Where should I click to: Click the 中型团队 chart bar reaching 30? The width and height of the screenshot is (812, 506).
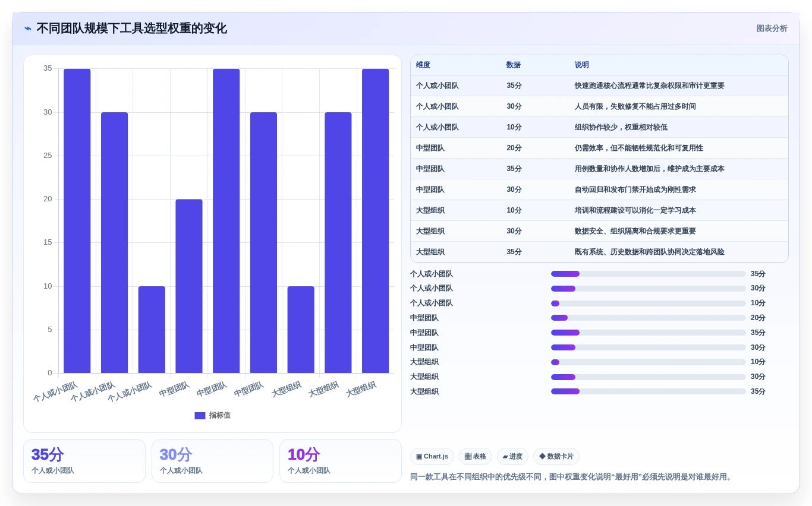(x=263, y=243)
